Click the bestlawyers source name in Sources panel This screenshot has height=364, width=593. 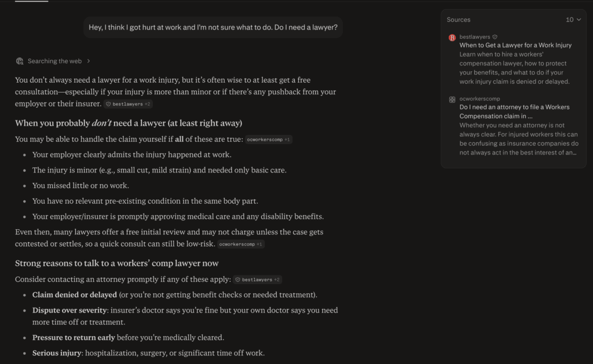[475, 36]
